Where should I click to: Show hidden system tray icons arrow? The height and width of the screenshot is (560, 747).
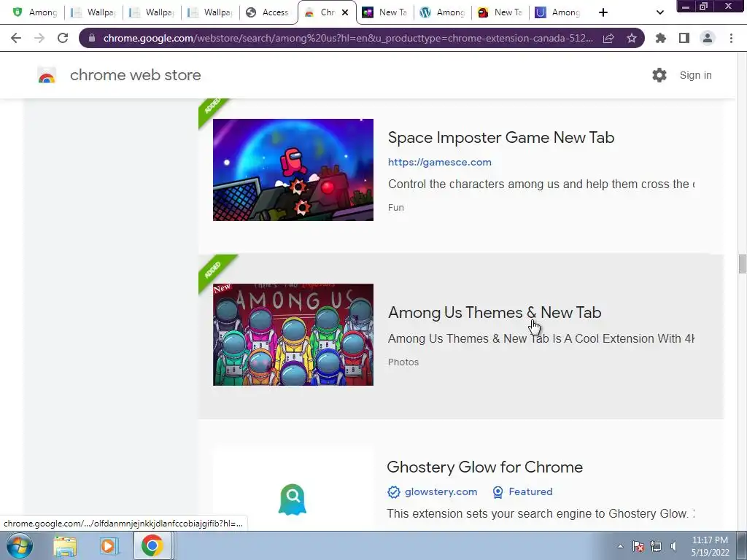coord(620,546)
